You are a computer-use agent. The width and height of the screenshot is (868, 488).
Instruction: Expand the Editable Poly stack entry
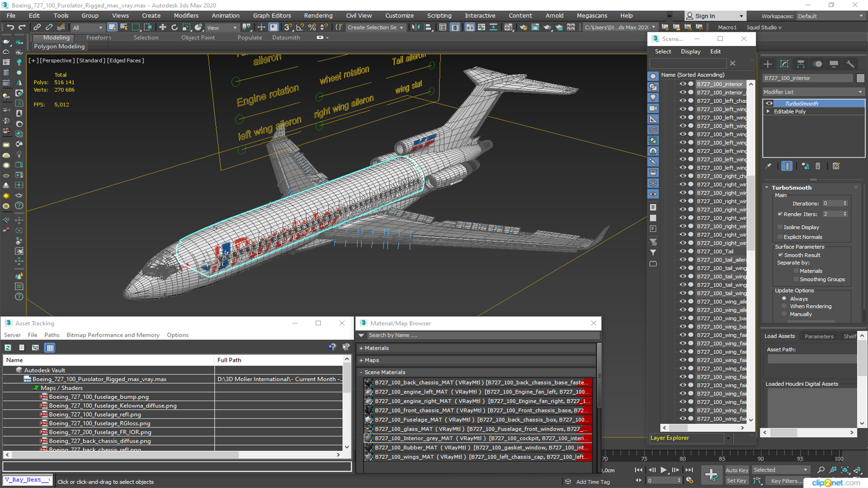768,112
